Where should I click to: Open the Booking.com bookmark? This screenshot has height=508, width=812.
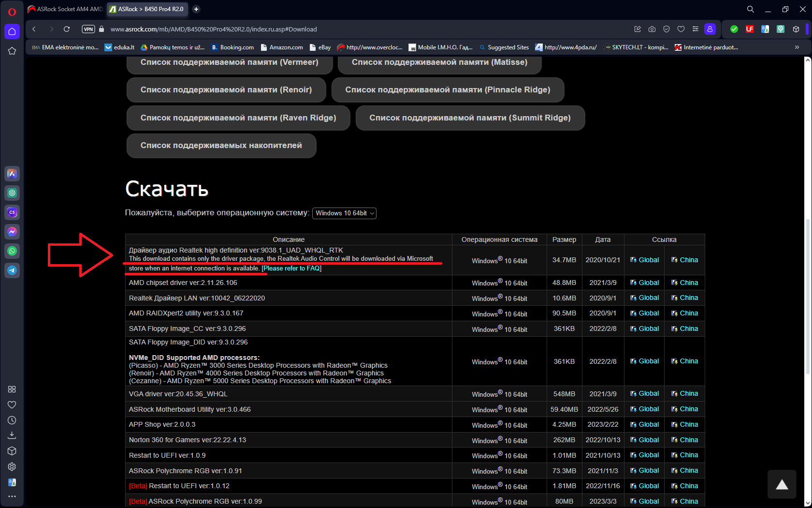pos(232,47)
